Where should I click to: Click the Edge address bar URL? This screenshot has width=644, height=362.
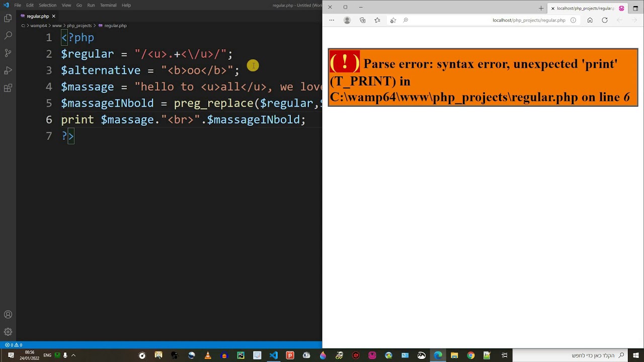[x=529, y=20]
